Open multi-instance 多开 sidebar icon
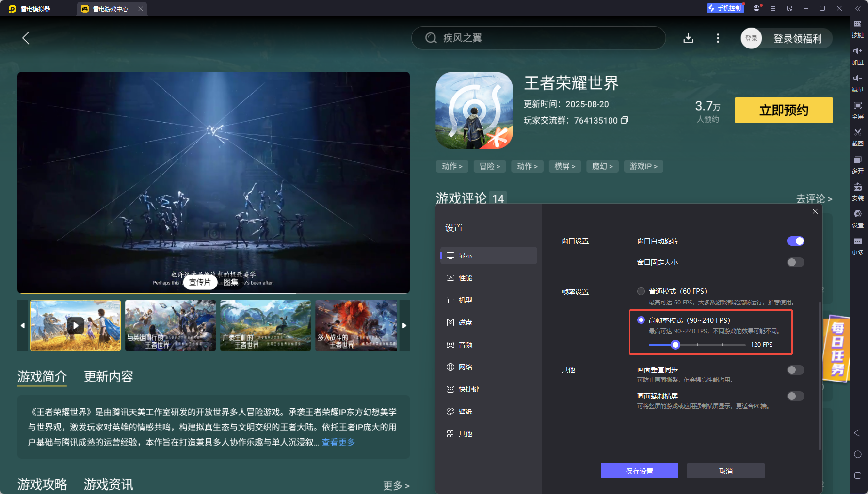 (857, 165)
